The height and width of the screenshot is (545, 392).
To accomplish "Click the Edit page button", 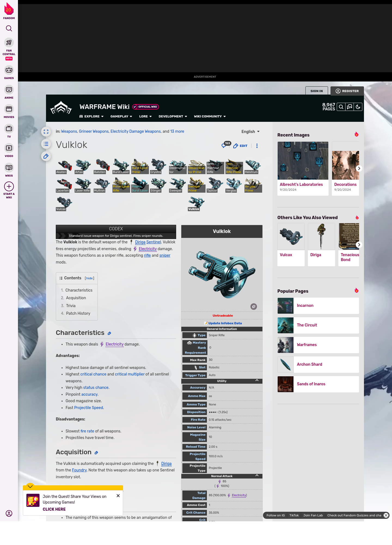I will [x=240, y=146].
